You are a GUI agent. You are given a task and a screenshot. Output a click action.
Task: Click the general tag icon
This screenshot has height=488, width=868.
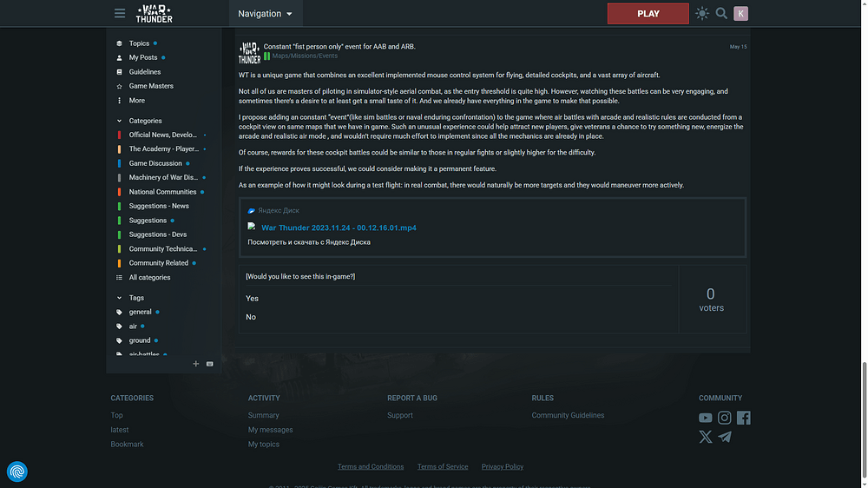click(119, 313)
